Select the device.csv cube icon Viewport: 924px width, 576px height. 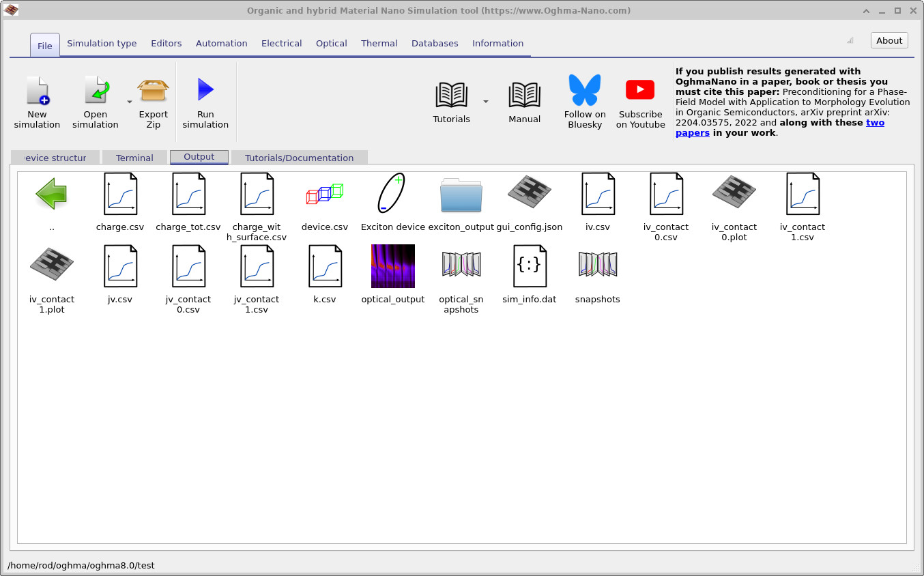tap(324, 193)
